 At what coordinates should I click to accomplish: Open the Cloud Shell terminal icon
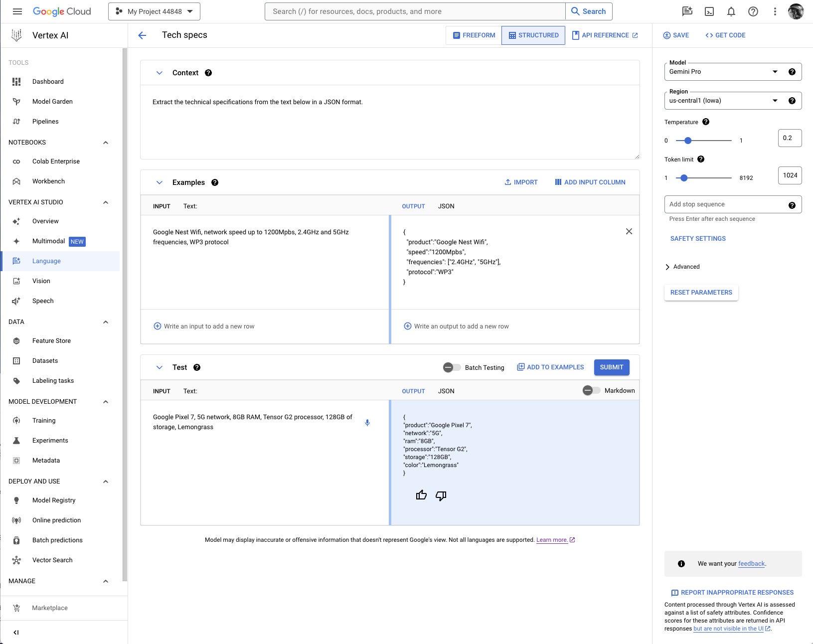point(709,11)
